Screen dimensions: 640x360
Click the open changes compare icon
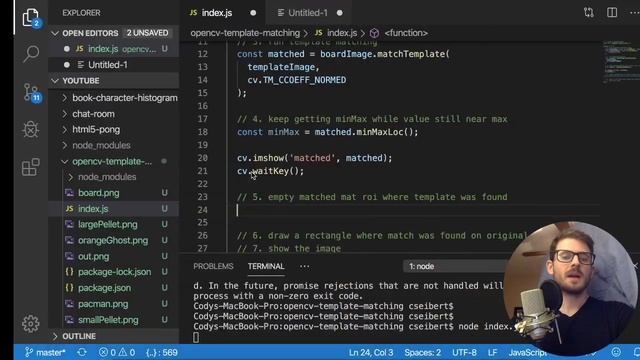[589, 13]
